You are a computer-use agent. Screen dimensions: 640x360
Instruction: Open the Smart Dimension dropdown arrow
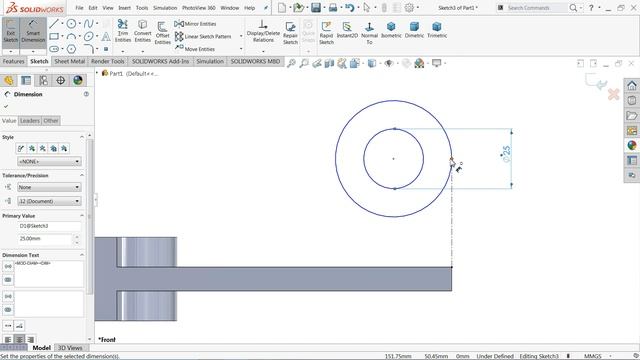click(x=33, y=51)
